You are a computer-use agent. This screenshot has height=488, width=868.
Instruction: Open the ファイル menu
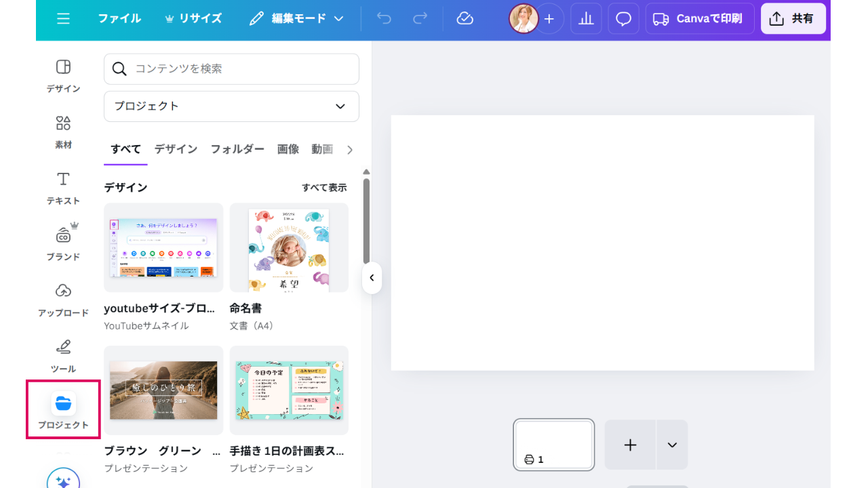tap(119, 19)
